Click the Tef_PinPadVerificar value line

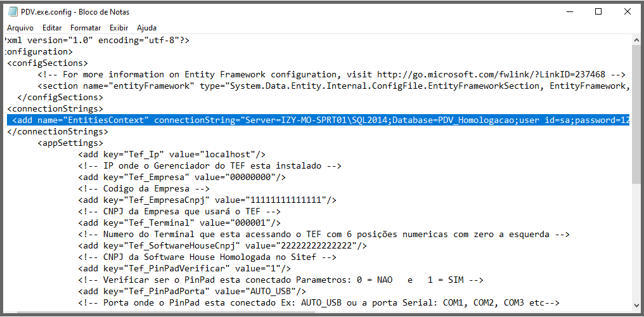point(185,269)
